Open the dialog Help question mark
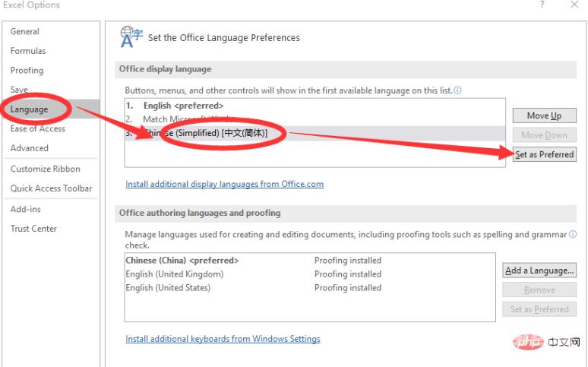This screenshot has width=588, height=367. (542, 5)
